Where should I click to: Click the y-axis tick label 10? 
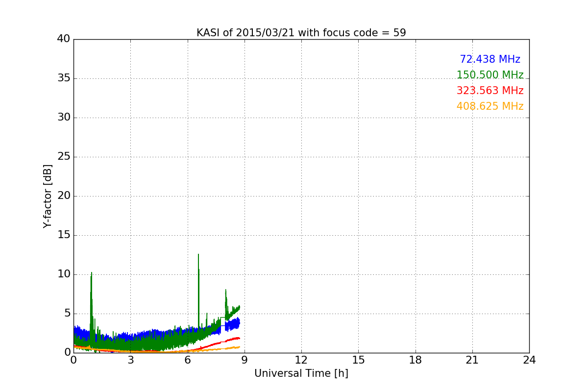click(x=64, y=274)
